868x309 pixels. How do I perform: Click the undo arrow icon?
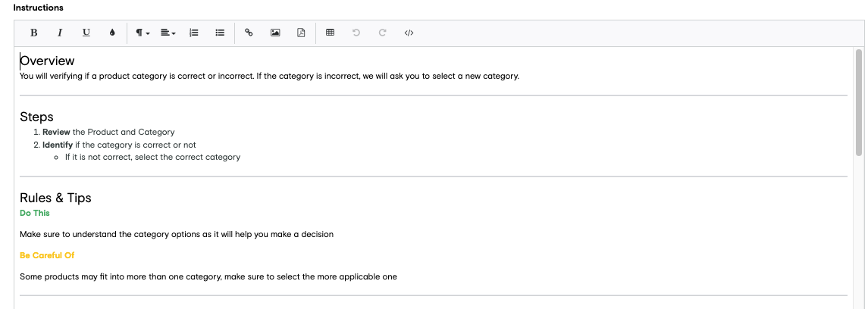click(x=356, y=33)
